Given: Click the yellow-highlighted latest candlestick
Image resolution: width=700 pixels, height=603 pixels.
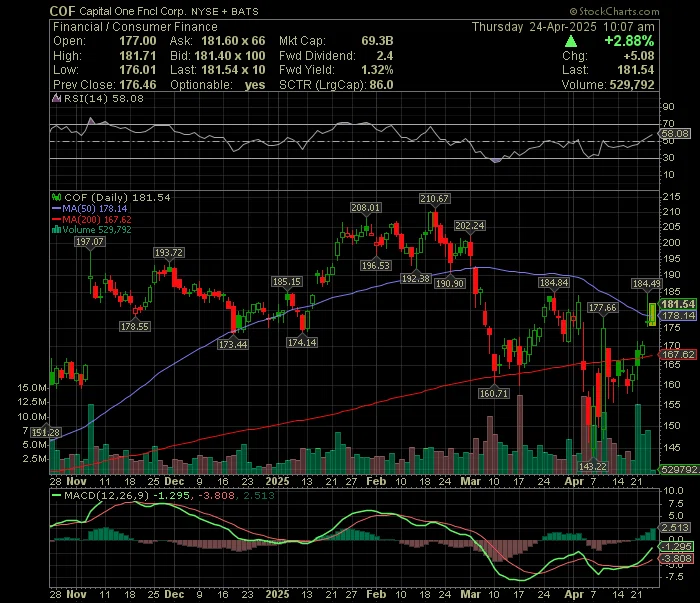Looking at the screenshot, I should [x=652, y=314].
